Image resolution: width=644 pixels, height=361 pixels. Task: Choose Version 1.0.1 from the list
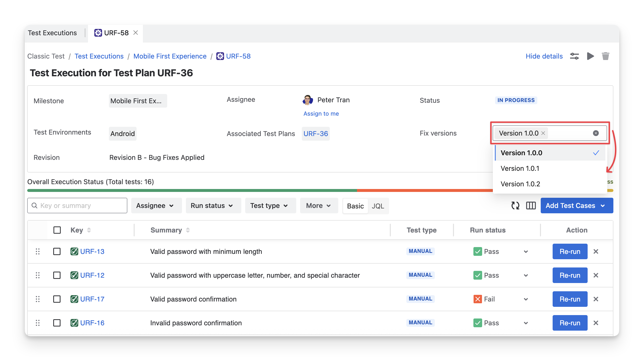pyautogui.click(x=520, y=168)
